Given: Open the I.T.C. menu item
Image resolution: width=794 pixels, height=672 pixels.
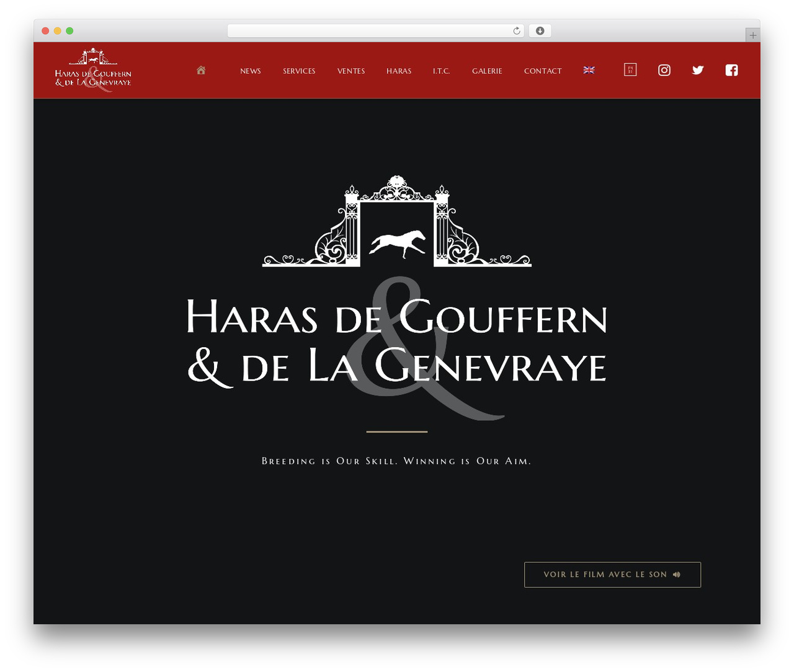Looking at the screenshot, I should [442, 71].
